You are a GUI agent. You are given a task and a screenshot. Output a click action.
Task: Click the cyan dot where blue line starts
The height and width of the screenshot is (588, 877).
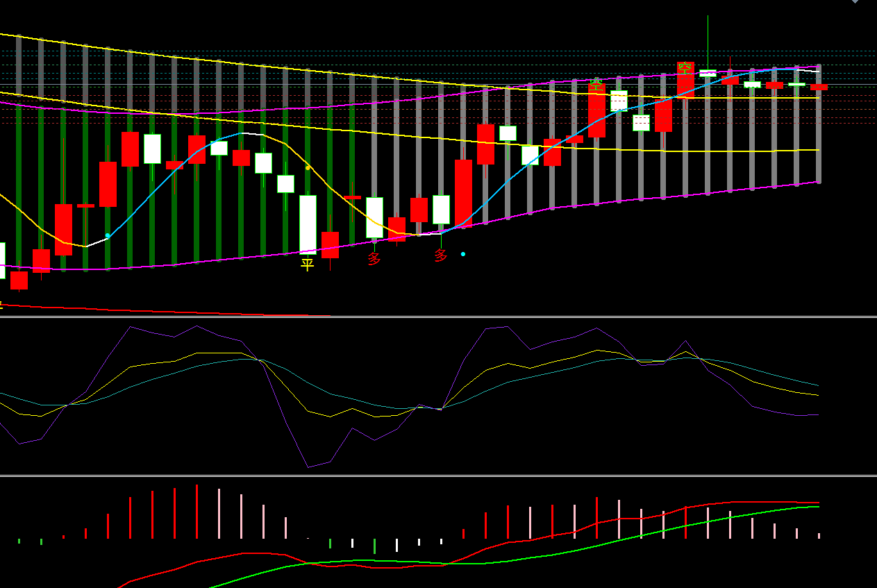108,236
